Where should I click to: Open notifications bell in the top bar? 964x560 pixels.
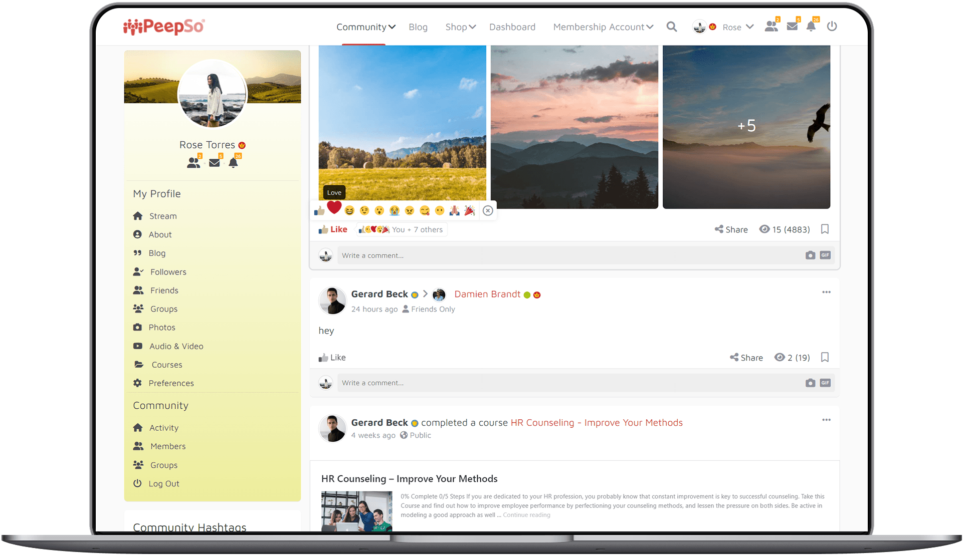[812, 26]
